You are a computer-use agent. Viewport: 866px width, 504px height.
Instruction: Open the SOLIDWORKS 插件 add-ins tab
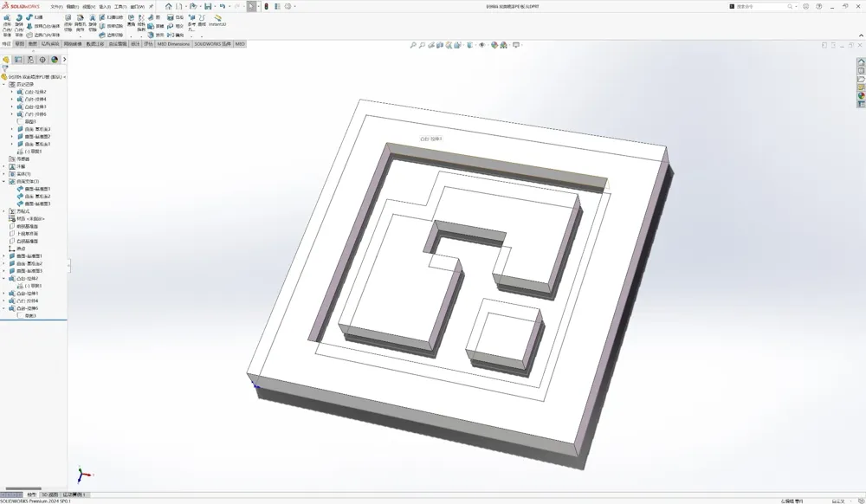(213, 43)
